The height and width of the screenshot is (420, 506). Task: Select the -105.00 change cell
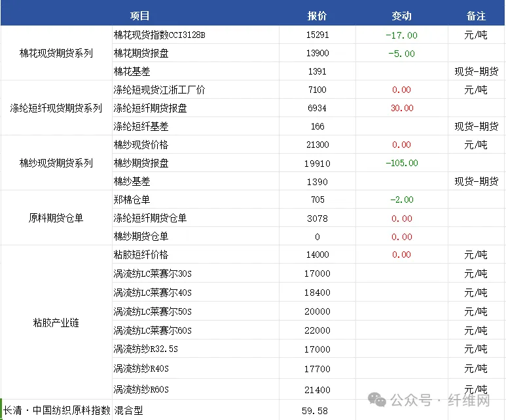pyautogui.click(x=402, y=163)
